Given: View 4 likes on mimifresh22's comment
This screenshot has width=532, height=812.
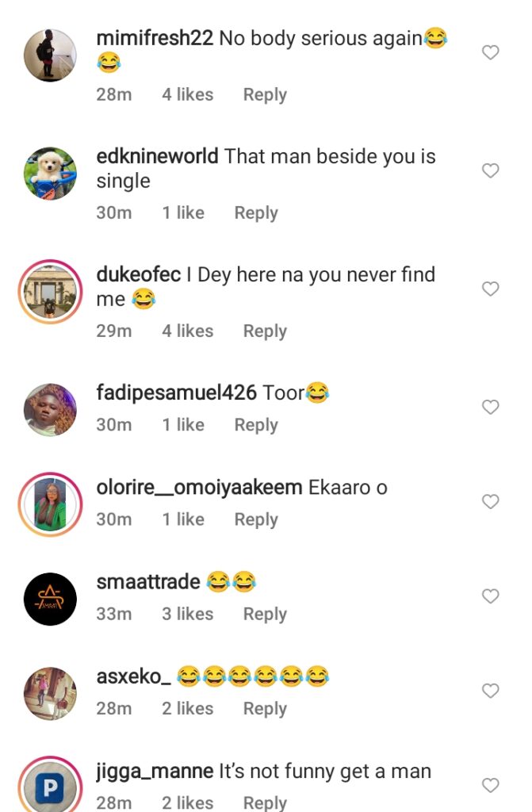Looking at the screenshot, I should [x=188, y=95].
